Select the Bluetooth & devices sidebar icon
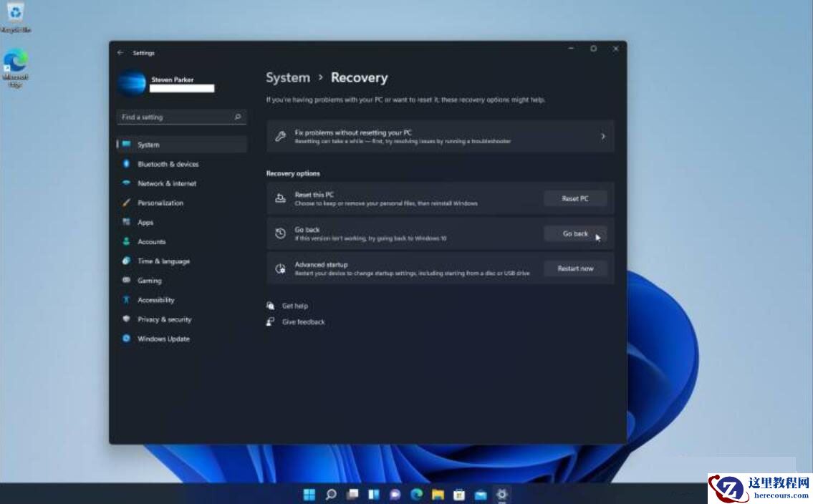Image resolution: width=813 pixels, height=504 pixels. 126,164
